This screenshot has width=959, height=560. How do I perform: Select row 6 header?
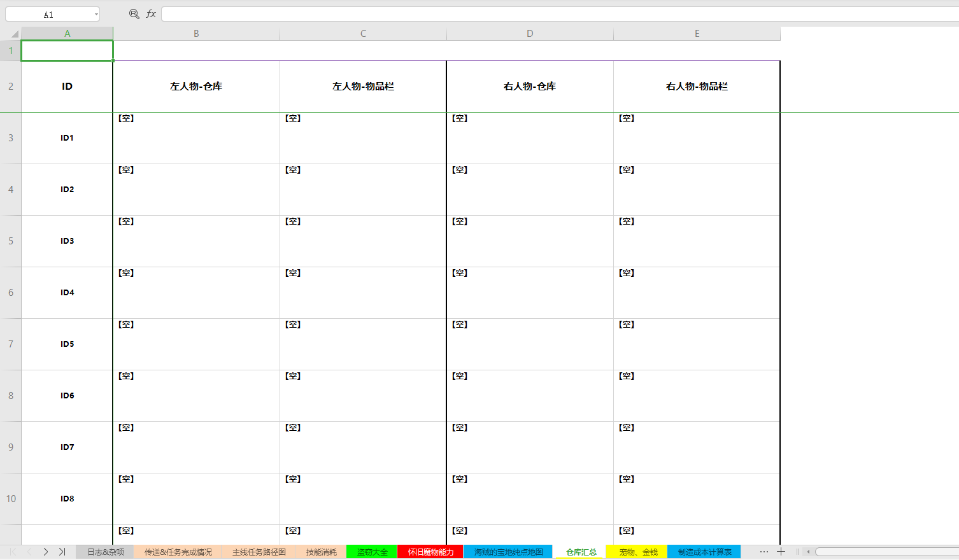tap(11, 293)
